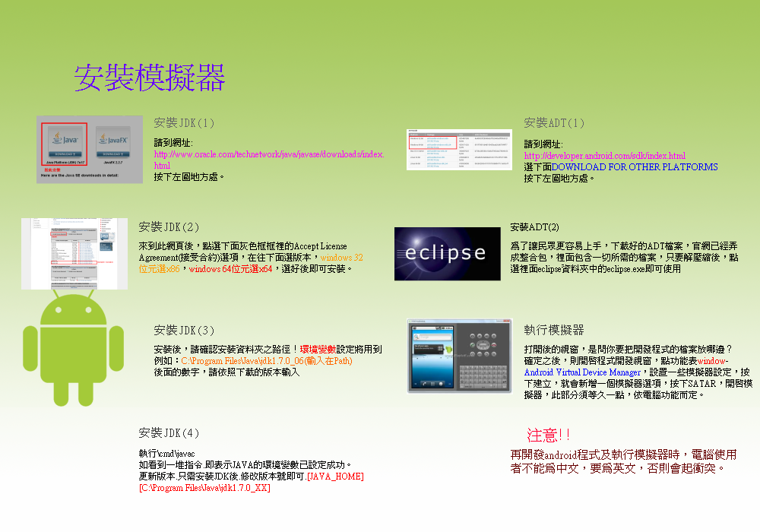
Task: Click the 安裝ADT(1) heading
Action: 555,123
